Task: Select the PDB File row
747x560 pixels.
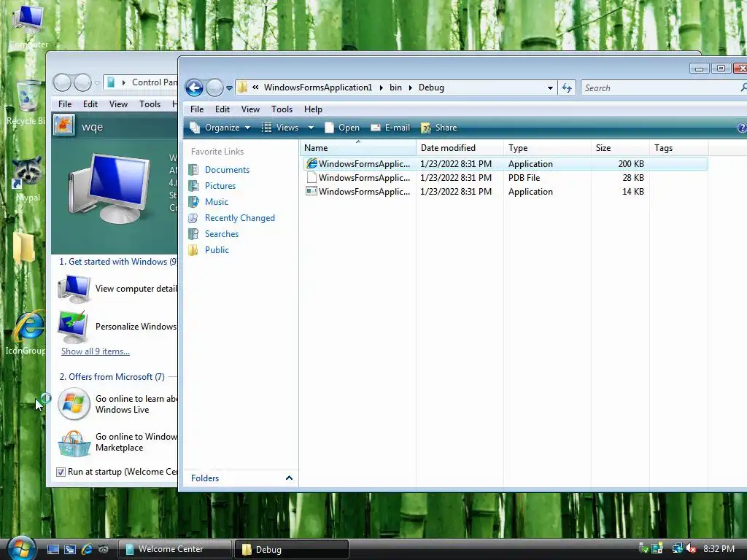Action: point(505,178)
